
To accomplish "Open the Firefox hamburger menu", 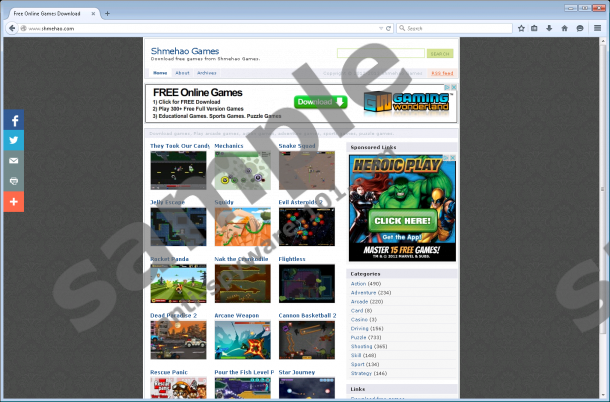I will click(x=597, y=28).
